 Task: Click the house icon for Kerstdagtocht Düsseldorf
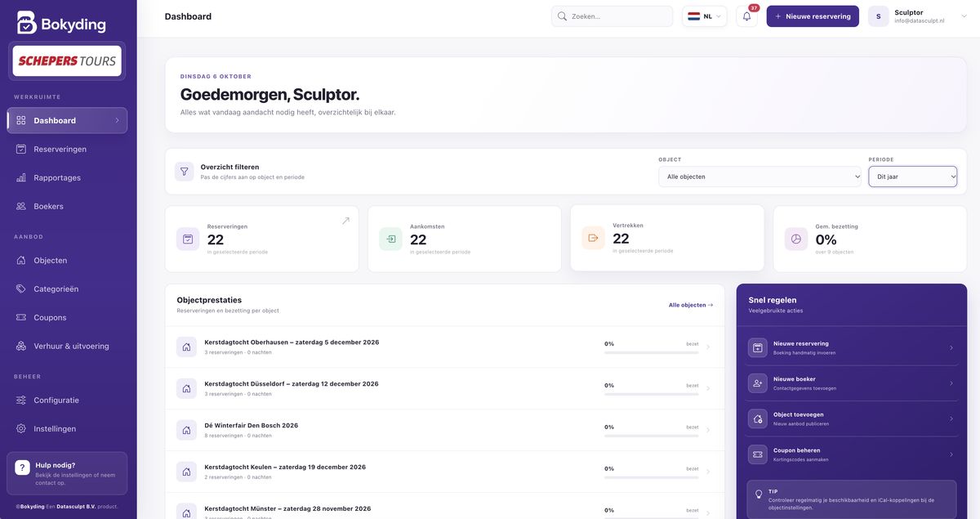186,388
